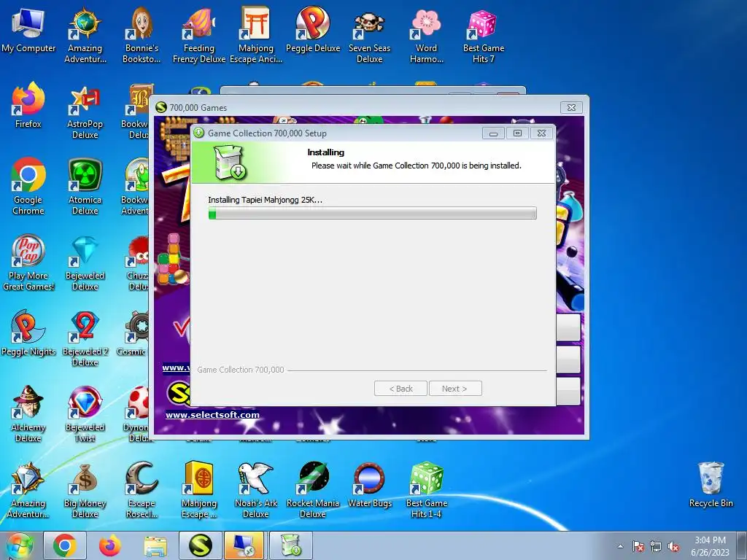Launch Best Game Hits 7 shortcut
The width and height of the screenshot is (747, 560).
coord(483,36)
